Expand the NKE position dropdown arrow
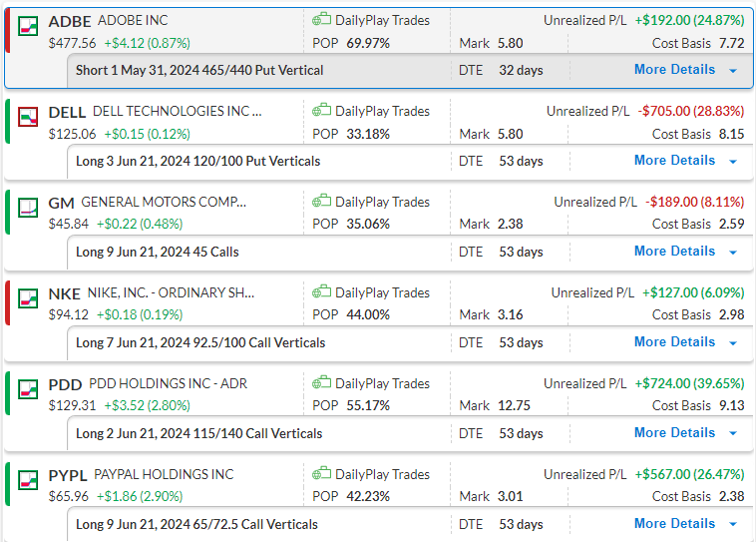Image resolution: width=756 pixels, height=542 pixels. coord(733,342)
